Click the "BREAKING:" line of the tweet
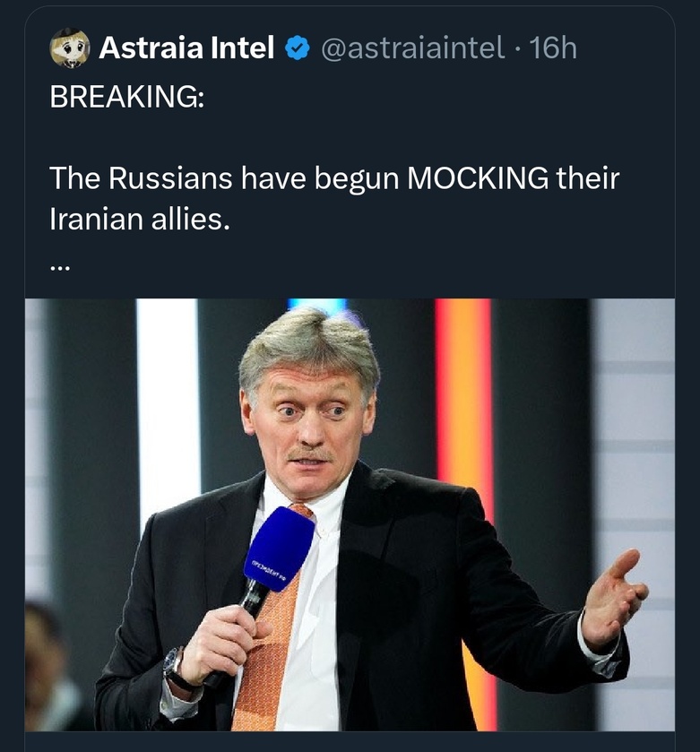The image size is (700, 752). tap(126, 98)
